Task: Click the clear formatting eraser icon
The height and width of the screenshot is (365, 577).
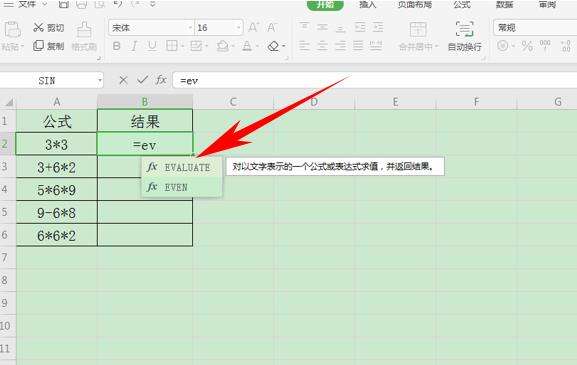Action: (273, 46)
